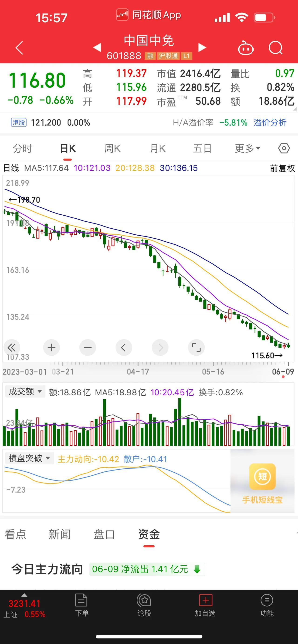This screenshot has height=644, width=298.
Task: Tap the 沪股通 badge
Action: (x=168, y=56)
